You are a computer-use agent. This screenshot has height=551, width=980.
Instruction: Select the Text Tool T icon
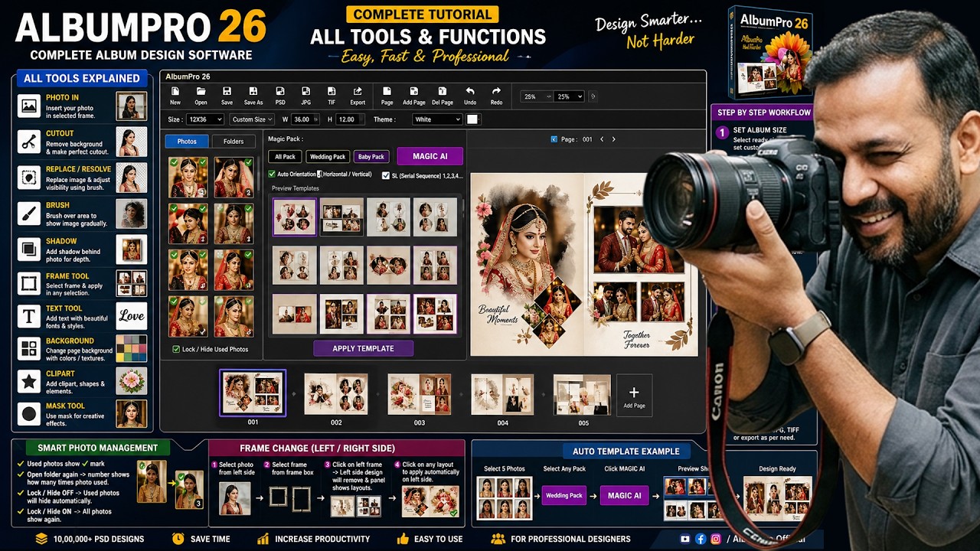pos(29,316)
